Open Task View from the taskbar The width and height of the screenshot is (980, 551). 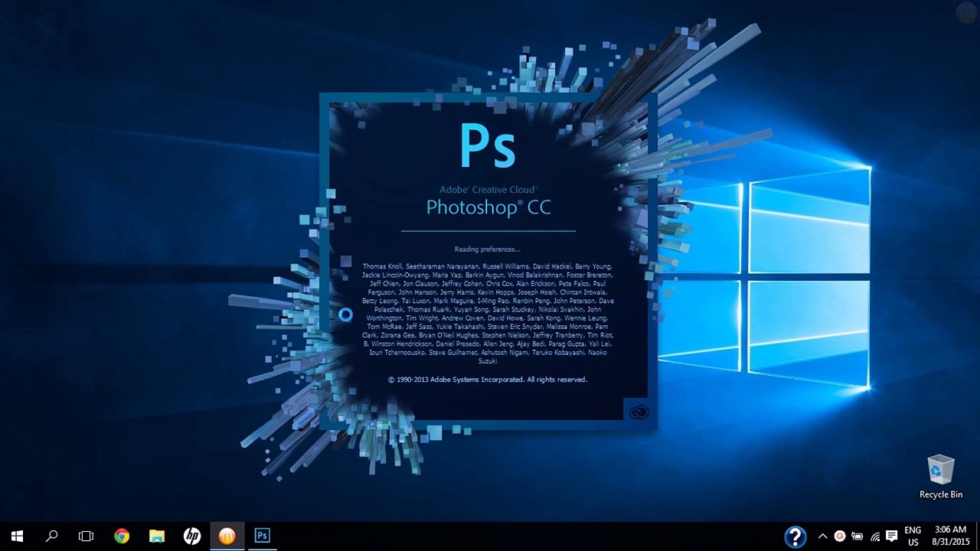click(87, 536)
